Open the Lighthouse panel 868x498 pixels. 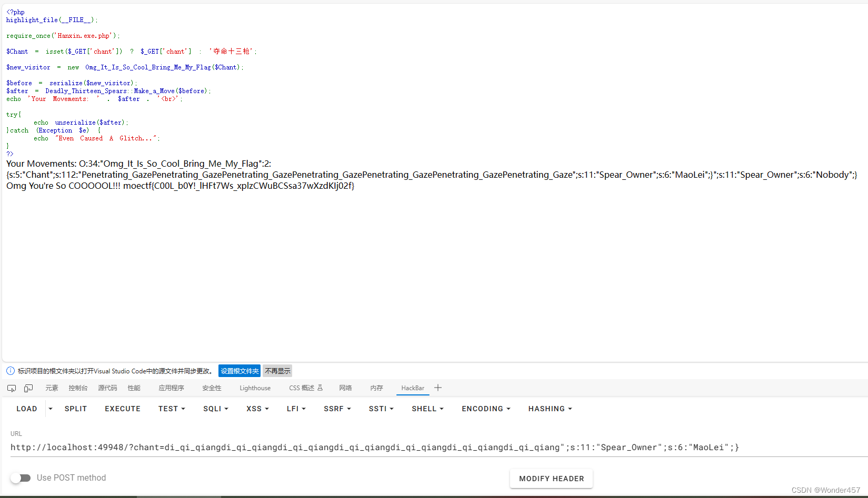click(255, 388)
